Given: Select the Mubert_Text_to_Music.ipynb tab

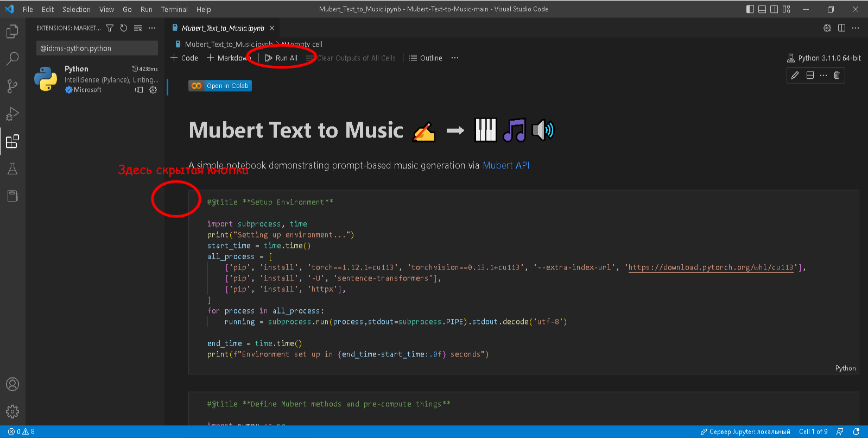Looking at the screenshot, I should [x=223, y=28].
